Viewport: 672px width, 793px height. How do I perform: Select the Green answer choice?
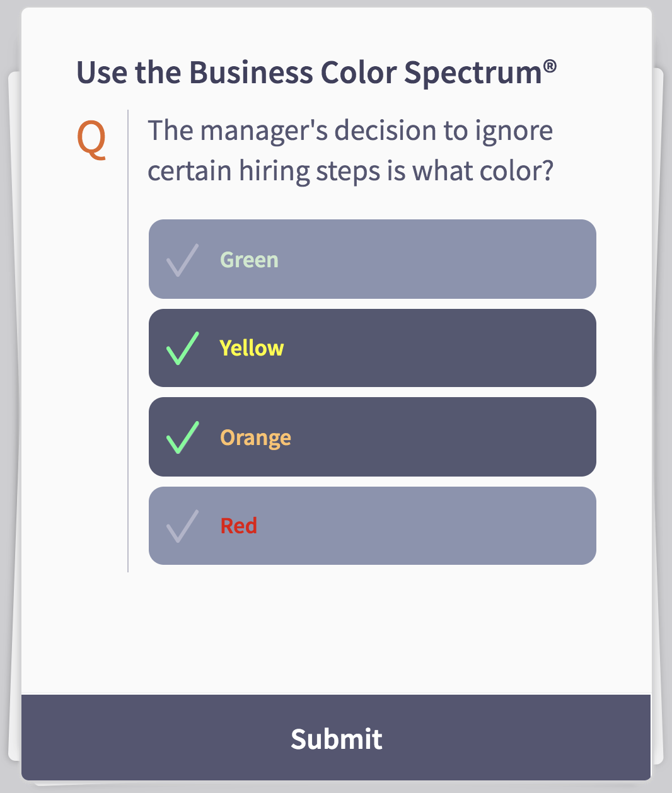(372, 259)
